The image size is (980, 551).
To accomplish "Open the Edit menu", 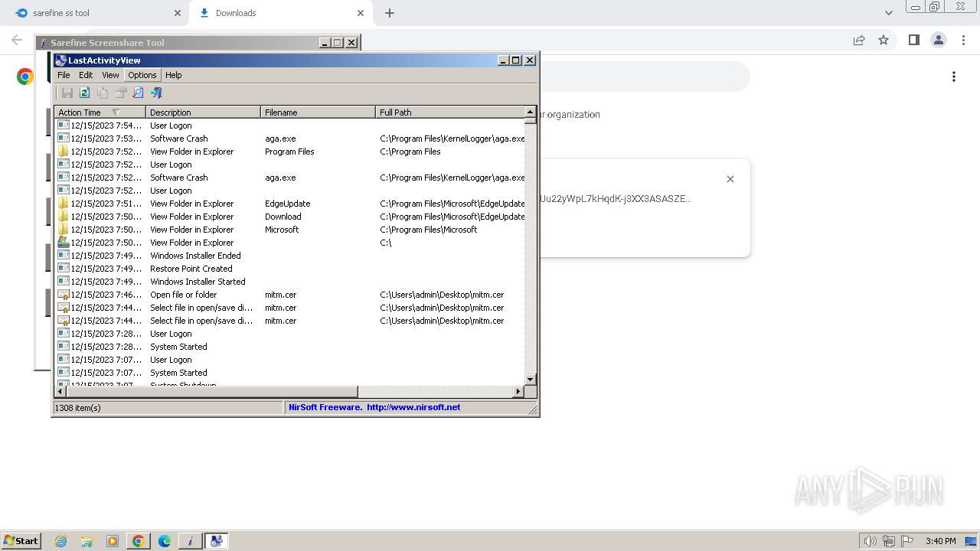I will [x=86, y=75].
